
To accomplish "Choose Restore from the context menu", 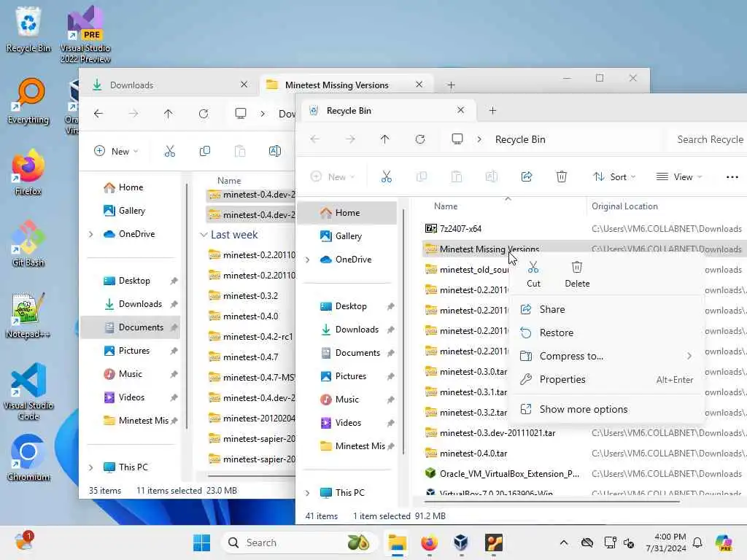I will pos(606,332).
